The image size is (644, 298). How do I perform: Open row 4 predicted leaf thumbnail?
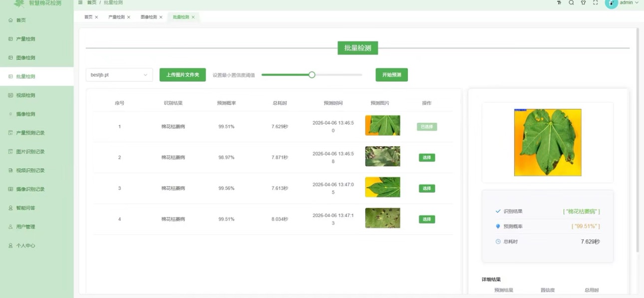[x=382, y=218]
